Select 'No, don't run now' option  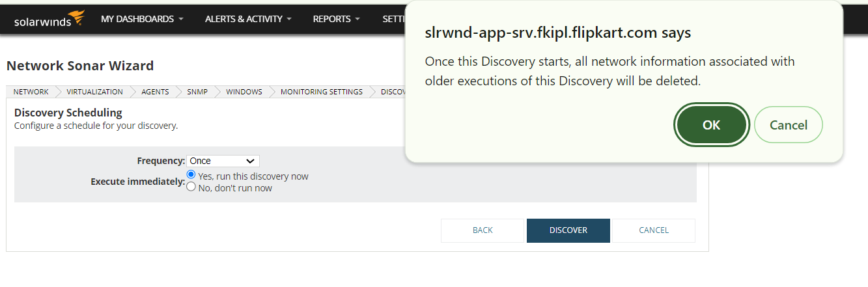tap(191, 187)
